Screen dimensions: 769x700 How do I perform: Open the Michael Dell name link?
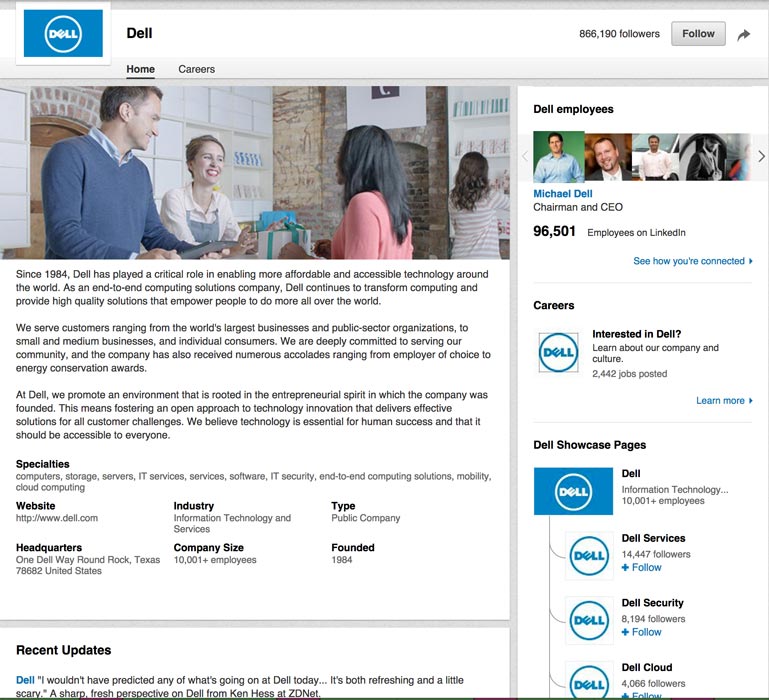563,194
